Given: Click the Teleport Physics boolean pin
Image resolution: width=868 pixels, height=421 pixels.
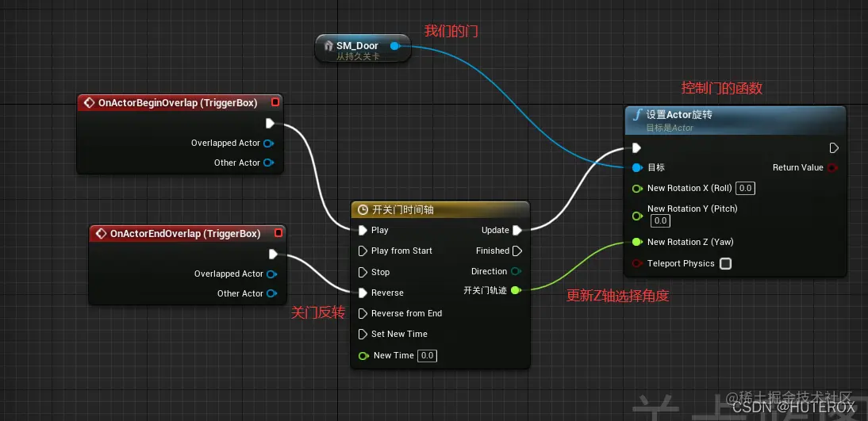Looking at the screenshot, I should pos(637,263).
